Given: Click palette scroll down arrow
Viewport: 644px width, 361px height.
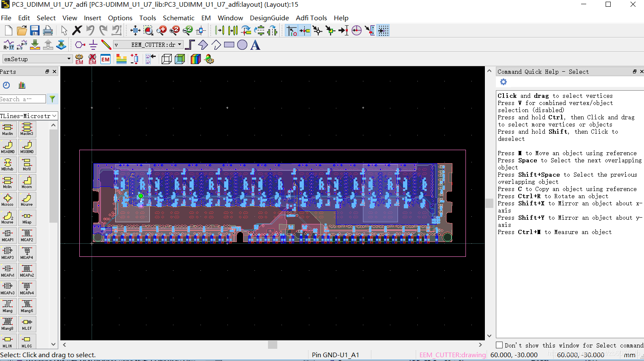Looking at the screenshot, I should pos(53,344).
